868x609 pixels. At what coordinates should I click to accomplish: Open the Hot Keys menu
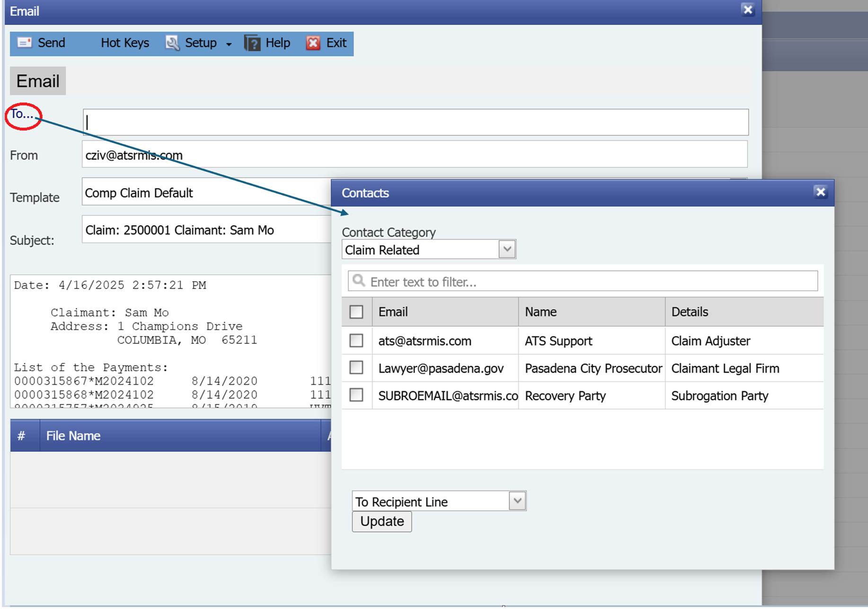[124, 43]
